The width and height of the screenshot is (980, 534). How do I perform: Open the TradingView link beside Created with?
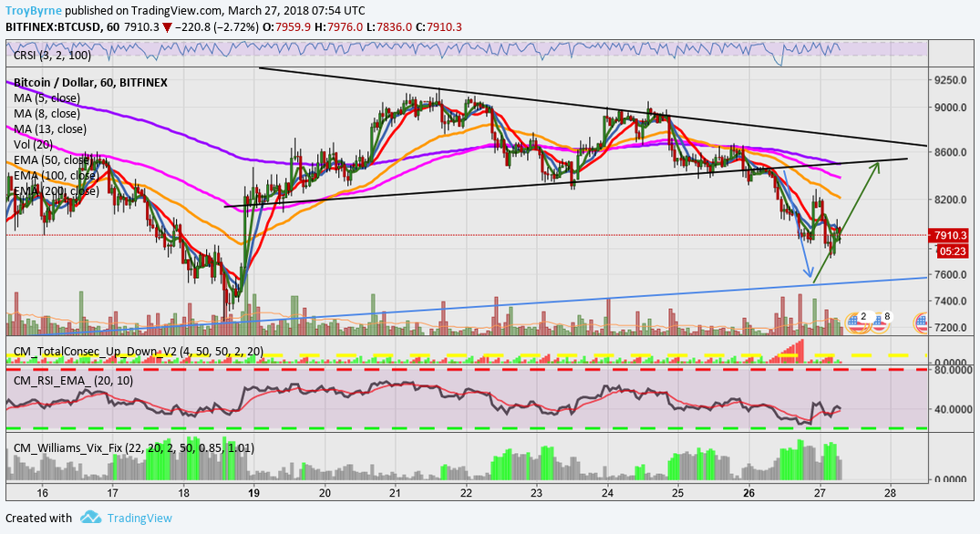[139, 518]
